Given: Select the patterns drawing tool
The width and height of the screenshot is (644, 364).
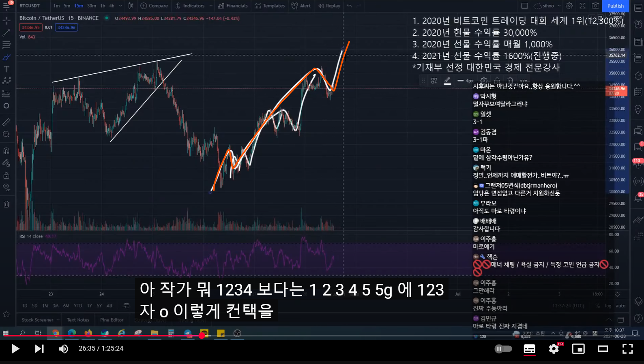Looking at the screenshot, I should (6, 81).
